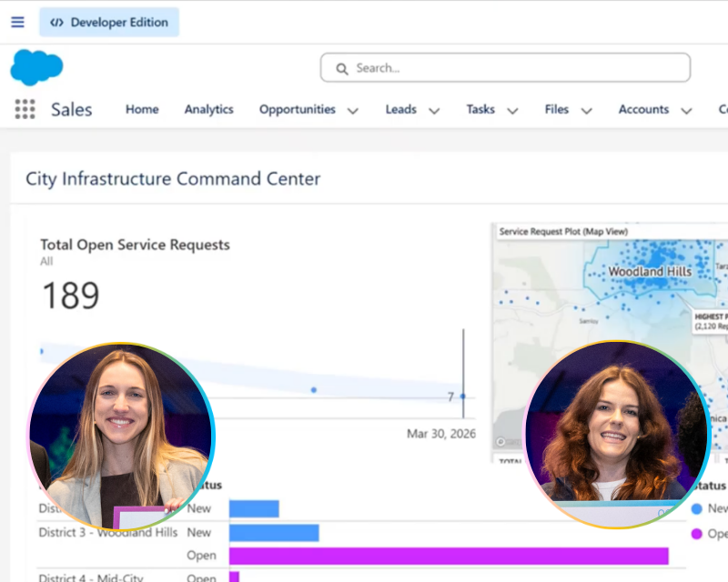728x582 pixels.
Task: Expand the Opportunities dropdown chevron
Action: (x=353, y=111)
